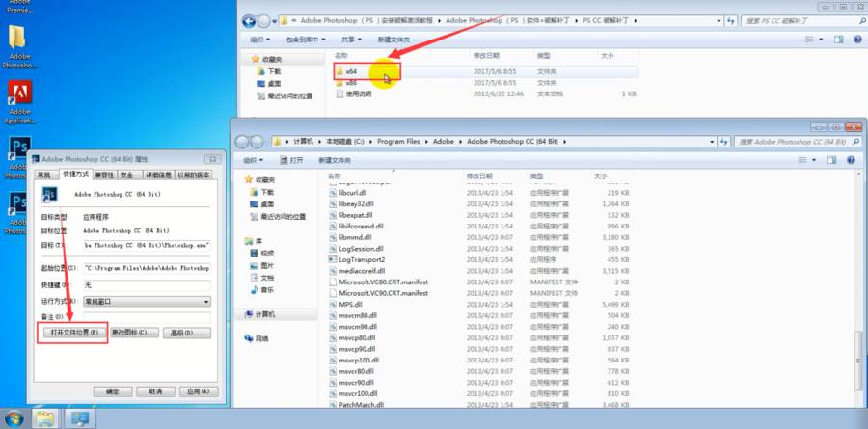Switch to the 安全 tab

click(x=130, y=174)
